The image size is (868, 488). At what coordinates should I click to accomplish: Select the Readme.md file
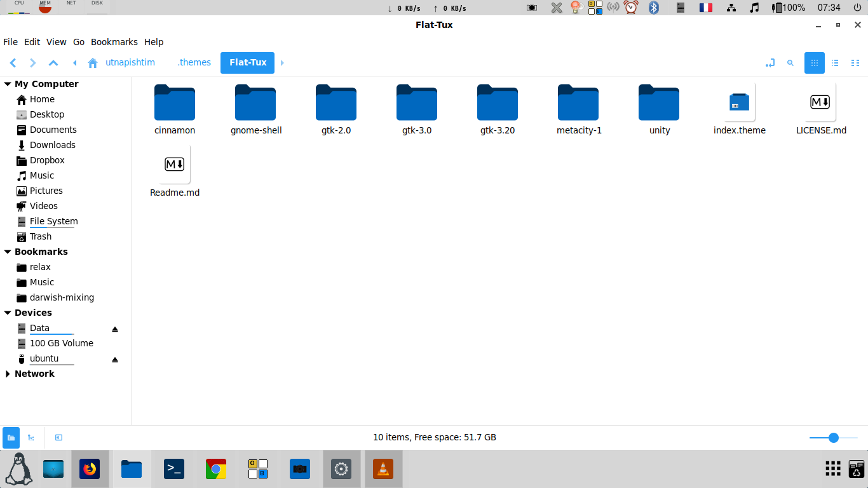click(x=175, y=172)
